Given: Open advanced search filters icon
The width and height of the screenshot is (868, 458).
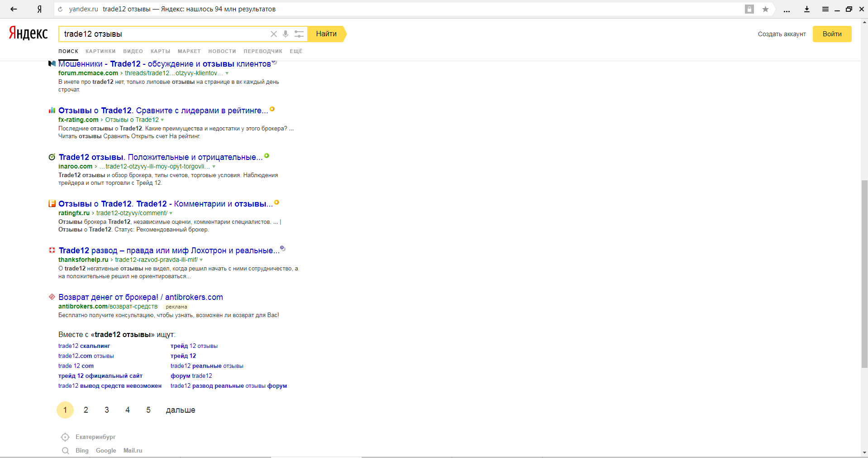Looking at the screenshot, I should click(299, 34).
